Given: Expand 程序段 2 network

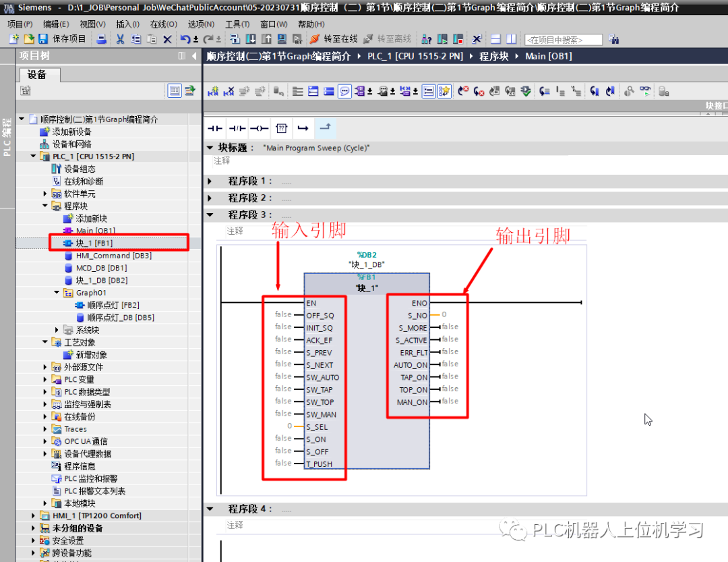Looking at the screenshot, I should [x=210, y=198].
